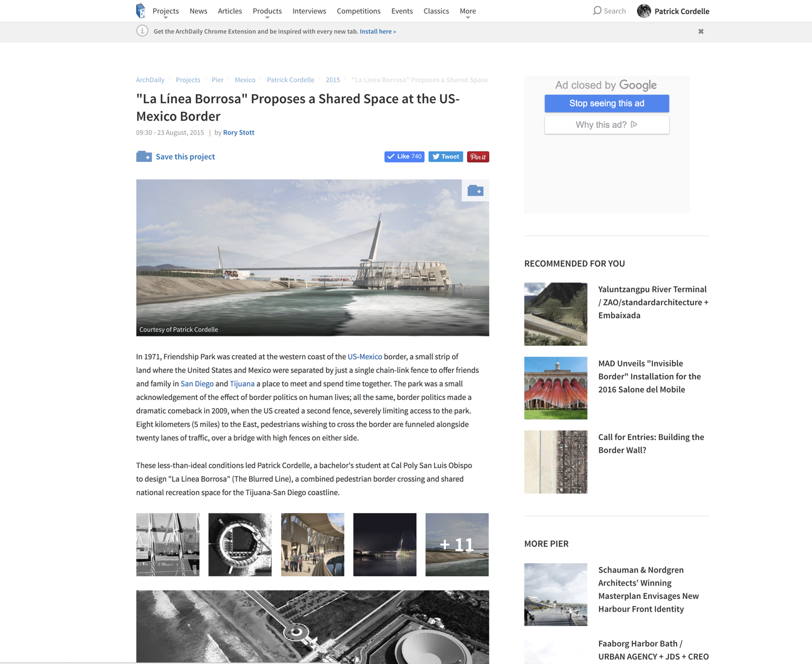Like the article on Facebook

coord(404,156)
